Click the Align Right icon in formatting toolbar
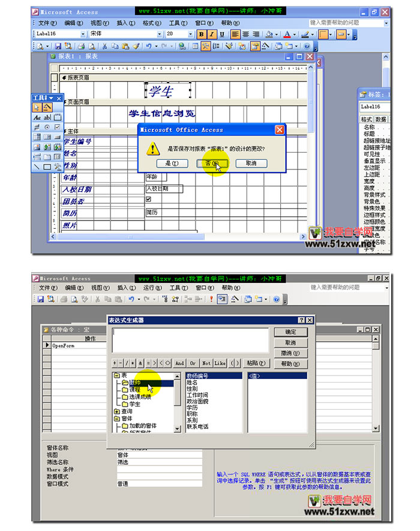 tap(256, 34)
